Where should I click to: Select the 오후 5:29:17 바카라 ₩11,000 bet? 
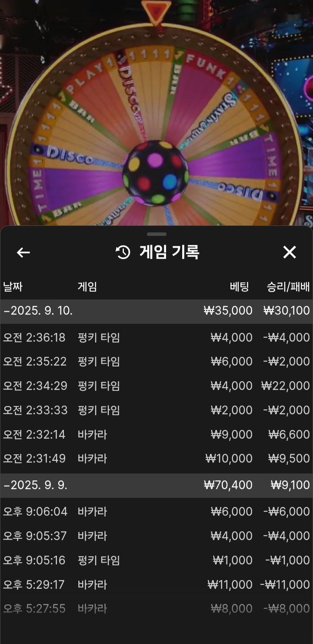click(156, 585)
